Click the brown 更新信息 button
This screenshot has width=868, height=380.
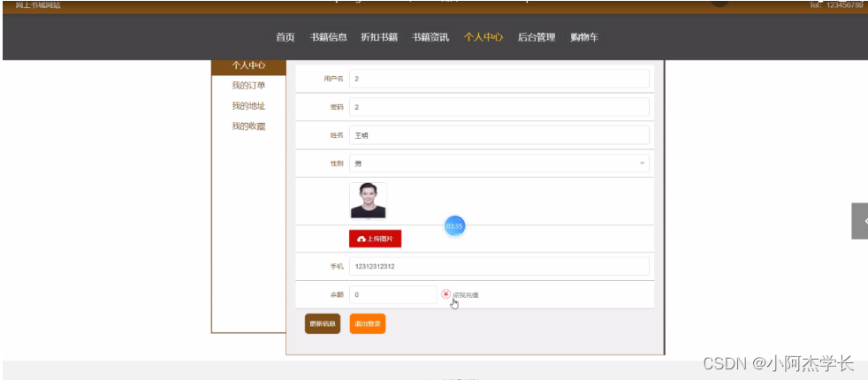(322, 324)
